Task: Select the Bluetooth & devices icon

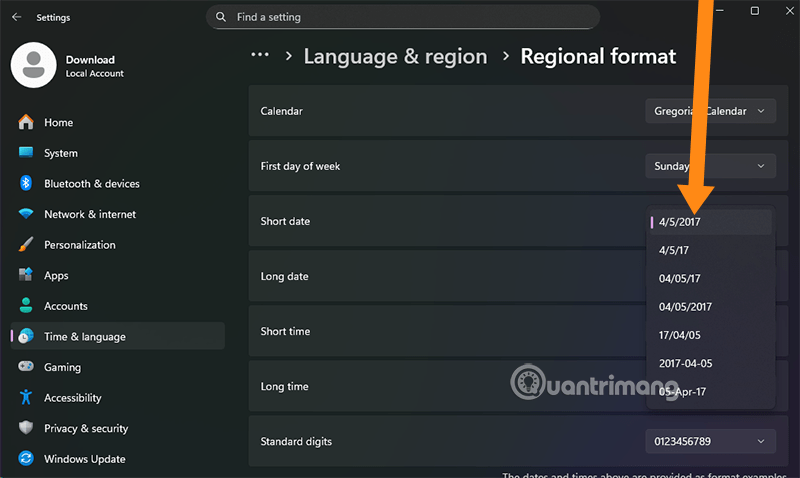Action: 26,184
